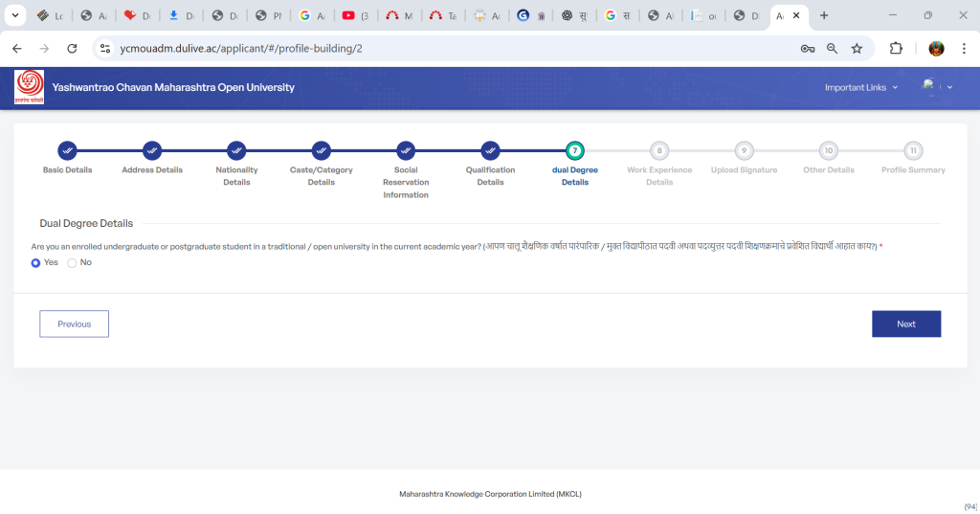Image resolution: width=980 pixels, height=514 pixels.
Task: Click the Qualification Details step checkmark icon
Action: click(x=490, y=150)
